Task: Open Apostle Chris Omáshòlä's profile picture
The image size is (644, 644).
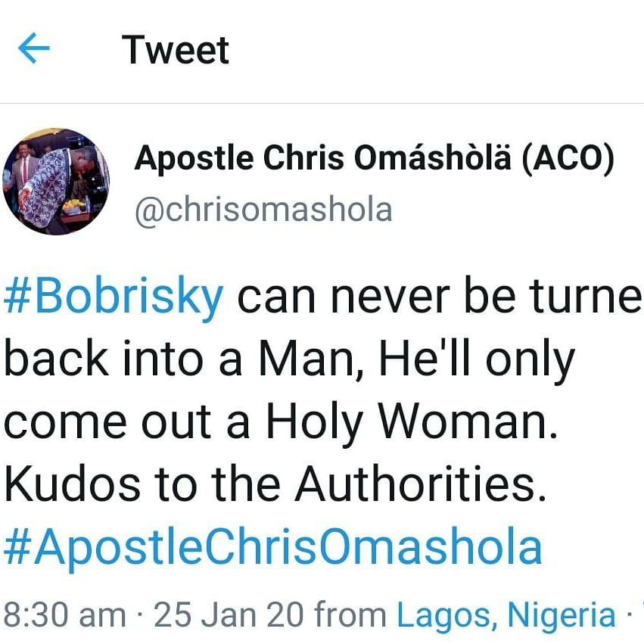Action: [x=57, y=181]
